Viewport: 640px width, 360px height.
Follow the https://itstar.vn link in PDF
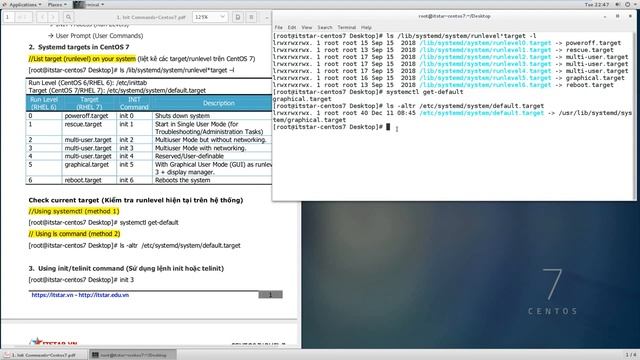[x=52, y=295]
